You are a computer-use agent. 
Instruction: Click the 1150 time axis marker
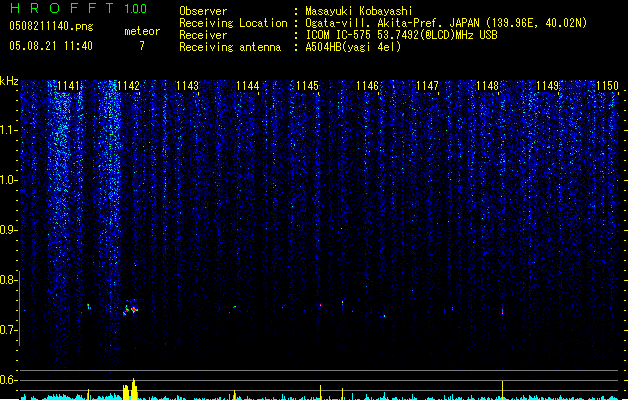click(607, 86)
